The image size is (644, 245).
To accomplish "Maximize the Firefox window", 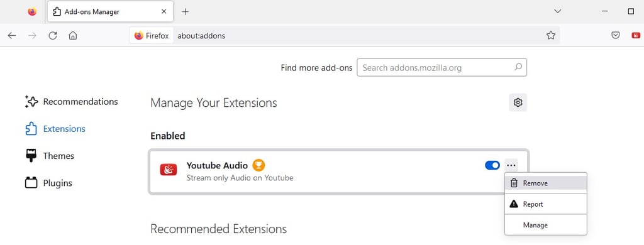I will click(x=631, y=11).
